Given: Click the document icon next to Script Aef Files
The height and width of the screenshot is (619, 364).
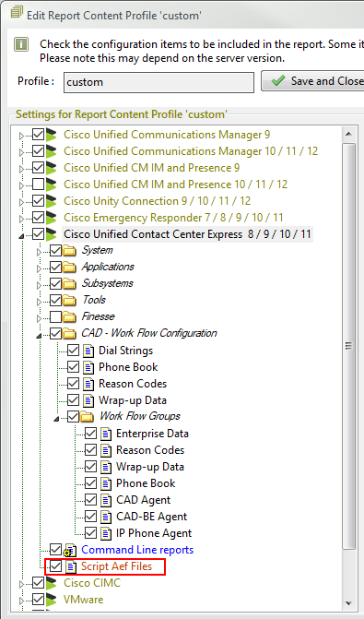Looking at the screenshot, I should (x=71, y=566).
